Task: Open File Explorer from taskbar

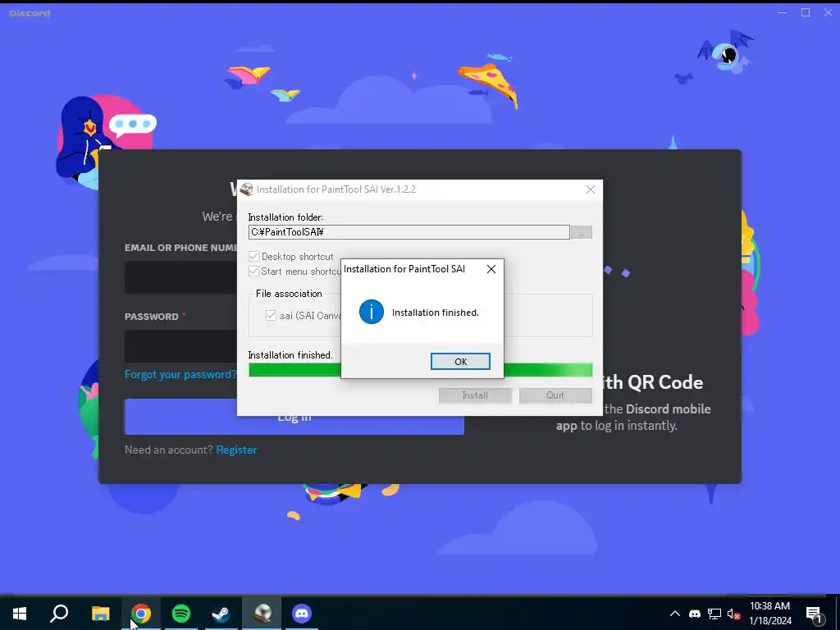Action: (100, 614)
